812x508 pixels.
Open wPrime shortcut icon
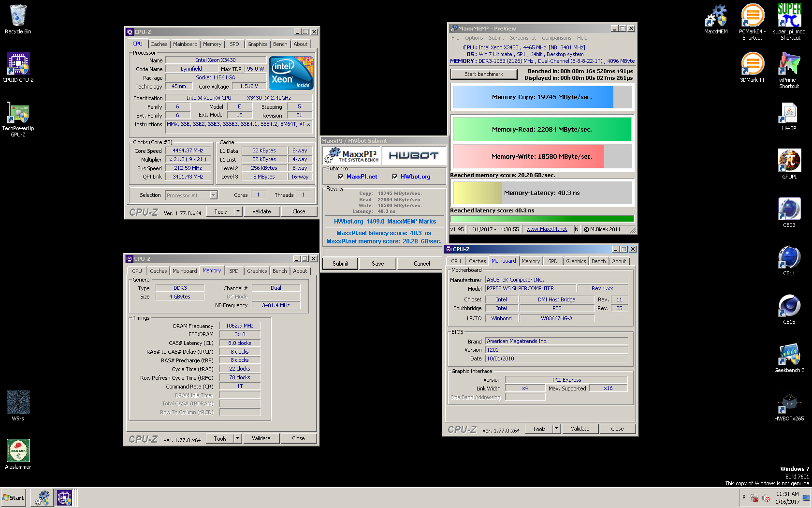[789, 70]
